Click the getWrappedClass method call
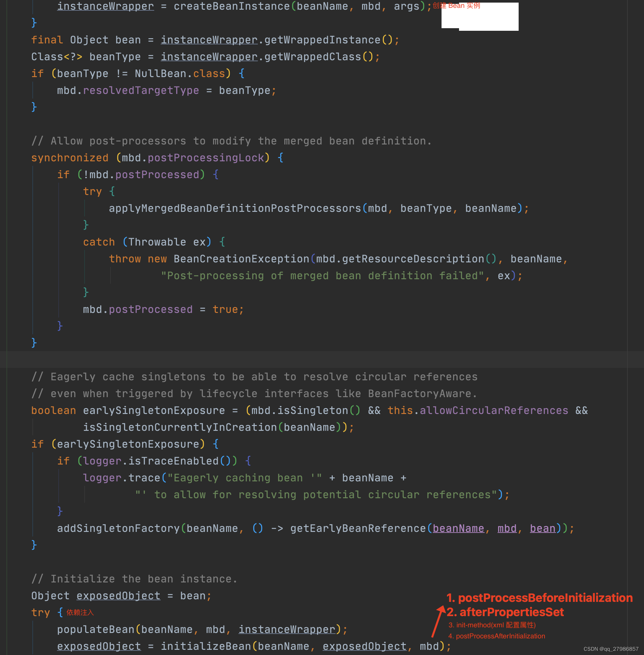Screen dimensions: 644x655 313,57
